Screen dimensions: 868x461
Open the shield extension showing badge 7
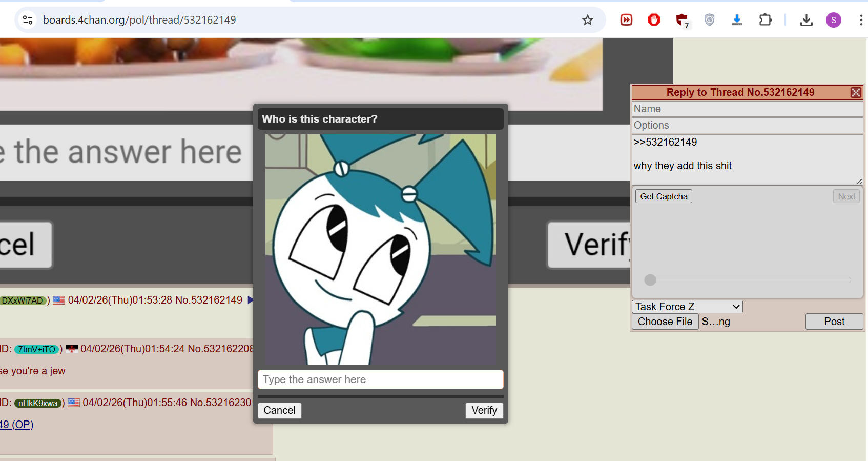[x=682, y=21]
